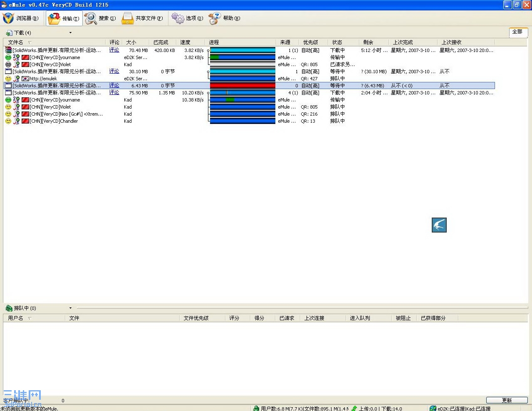The width and height of the screenshot is (532, 411).
Task: Sort the queue by the 用户名 column
Action: pos(34,318)
